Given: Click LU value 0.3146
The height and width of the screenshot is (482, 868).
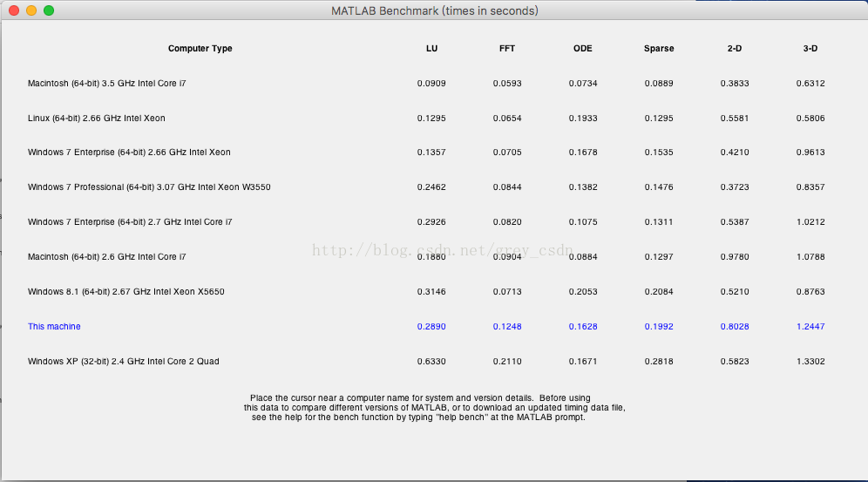Looking at the screenshot, I should [431, 292].
